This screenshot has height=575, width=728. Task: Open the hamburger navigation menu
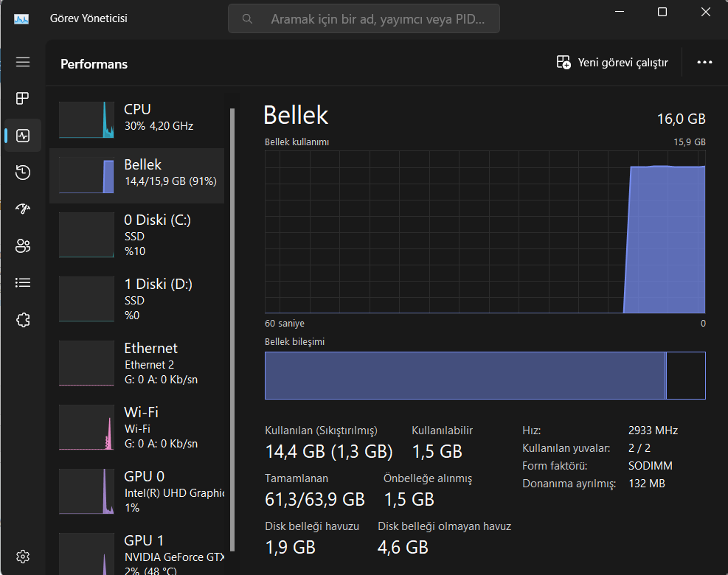[23, 62]
